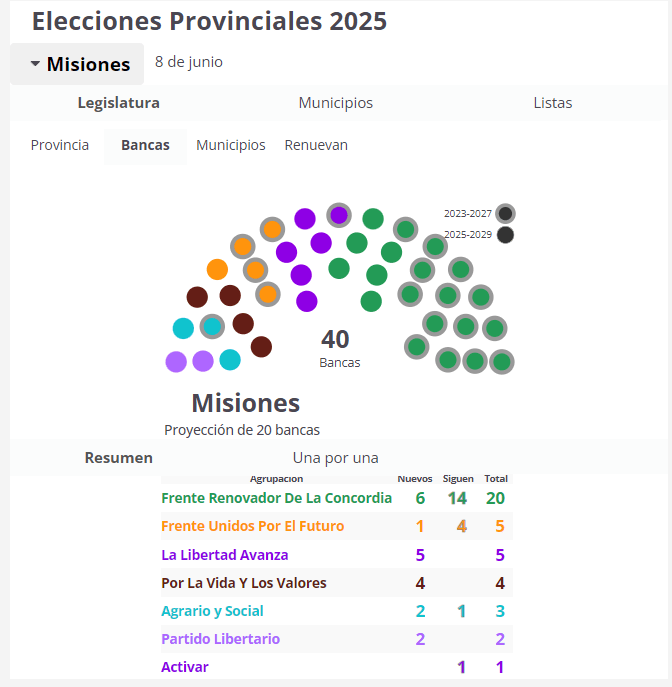Click the ringed cyan seat dot
The width and height of the screenshot is (672, 687).
coord(212,326)
